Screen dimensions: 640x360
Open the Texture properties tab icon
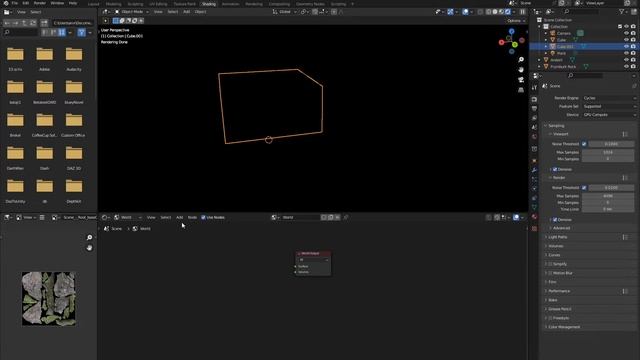click(x=534, y=229)
